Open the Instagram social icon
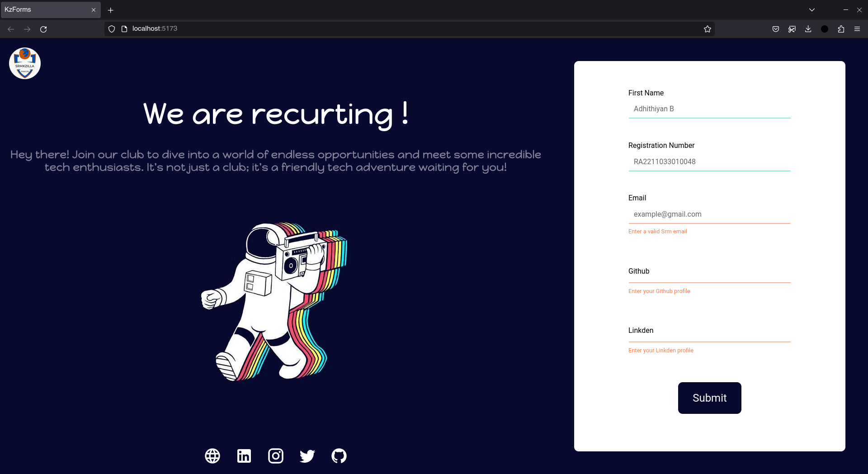Image resolution: width=868 pixels, height=474 pixels. pyautogui.click(x=276, y=456)
